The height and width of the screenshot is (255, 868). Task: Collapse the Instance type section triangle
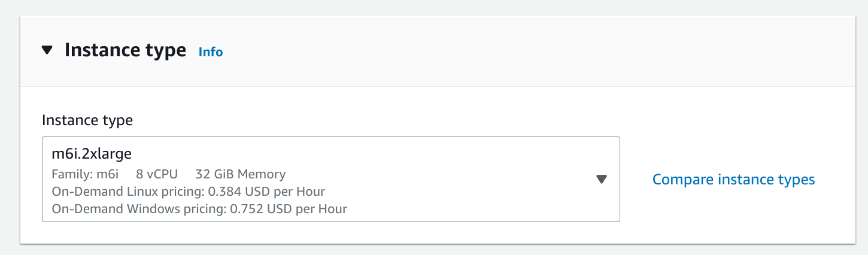(x=47, y=50)
